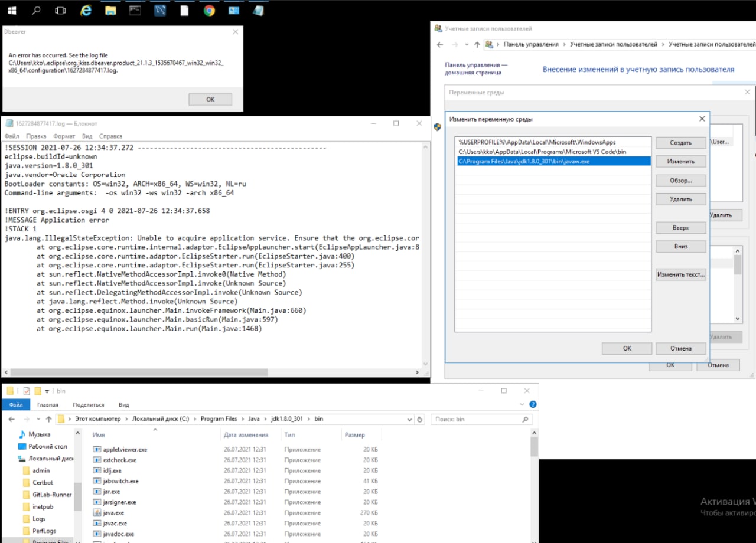This screenshot has height=543, width=756.
Task: Click the Explorer search magnifier icon
Action: coord(525,419)
